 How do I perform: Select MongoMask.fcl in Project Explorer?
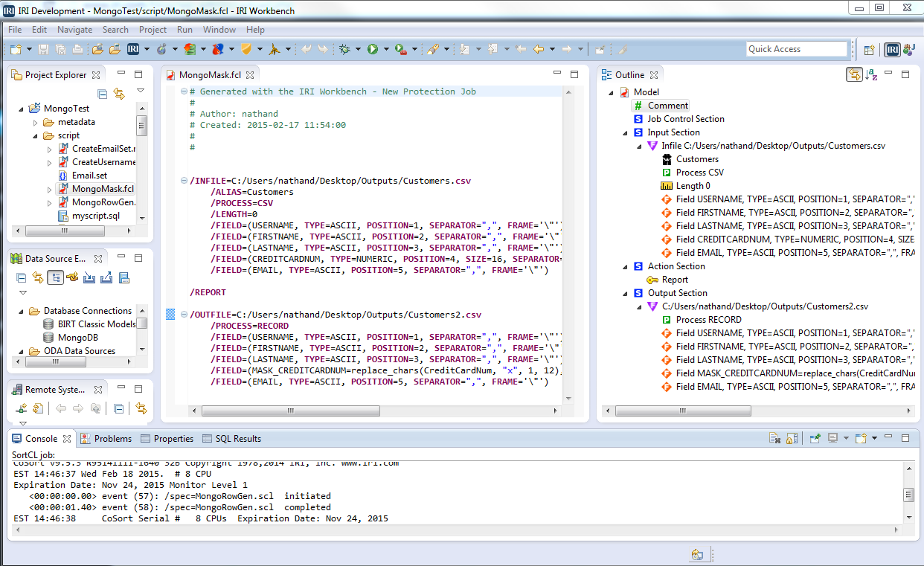tap(96, 189)
